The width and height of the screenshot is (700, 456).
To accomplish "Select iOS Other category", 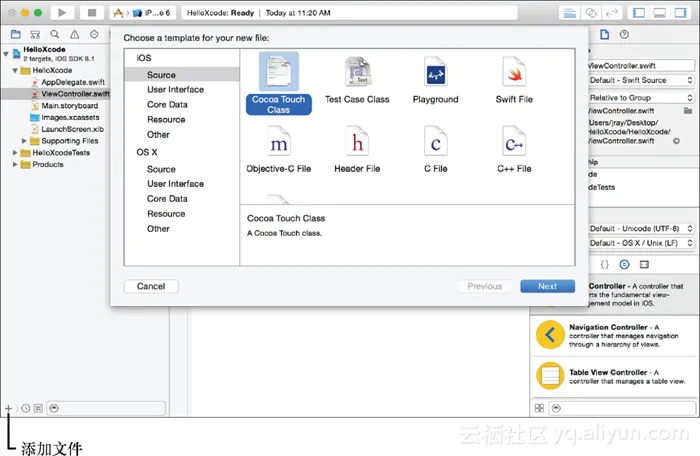I will pyautogui.click(x=158, y=134).
